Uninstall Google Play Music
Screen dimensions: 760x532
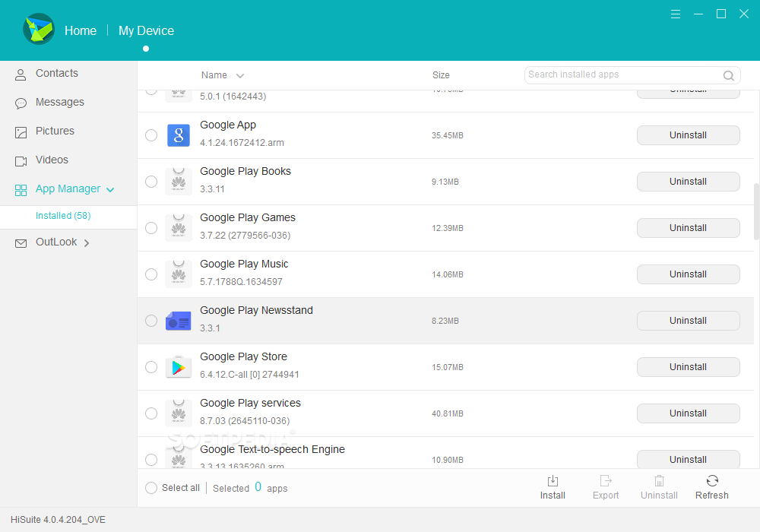(689, 274)
